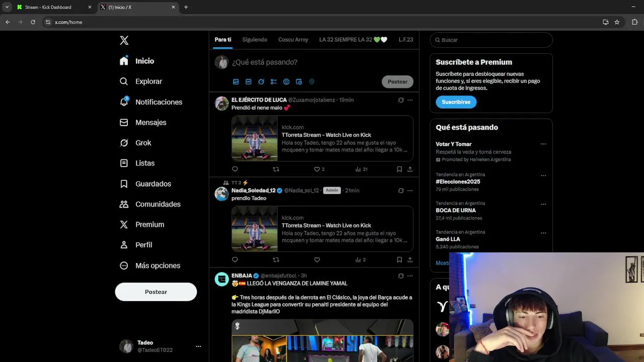This screenshot has width=644, height=362.
Task: Expand Más opciones in the sidebar
Action: pos(150,265)
